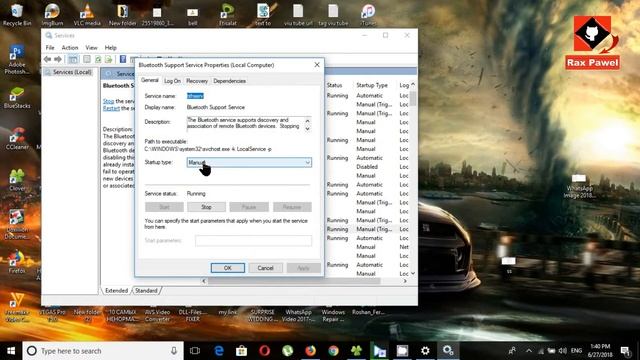Click the Back arrow in Services toolbar

[47, 60]
